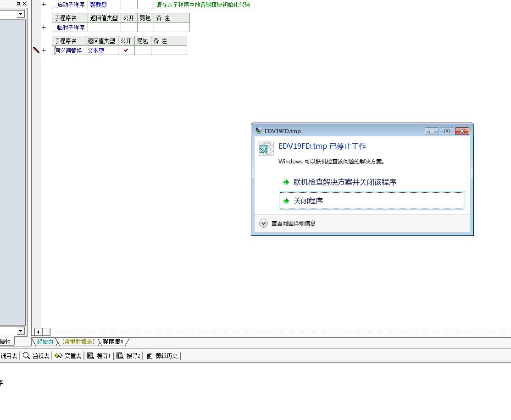Switch to the 起始页 tab
The width and height of the screenshot is (511, 420).
pos(45,342)
